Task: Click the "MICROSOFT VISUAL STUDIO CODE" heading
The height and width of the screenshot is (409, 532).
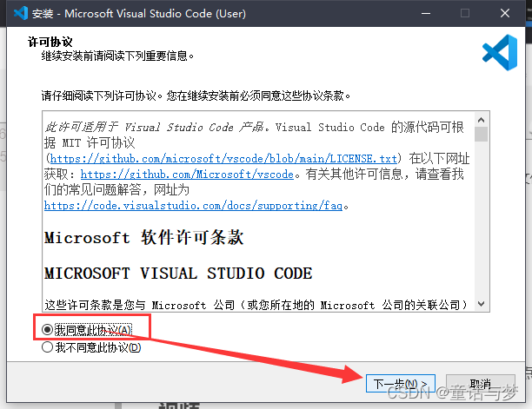Action: (x=178, y=274)
